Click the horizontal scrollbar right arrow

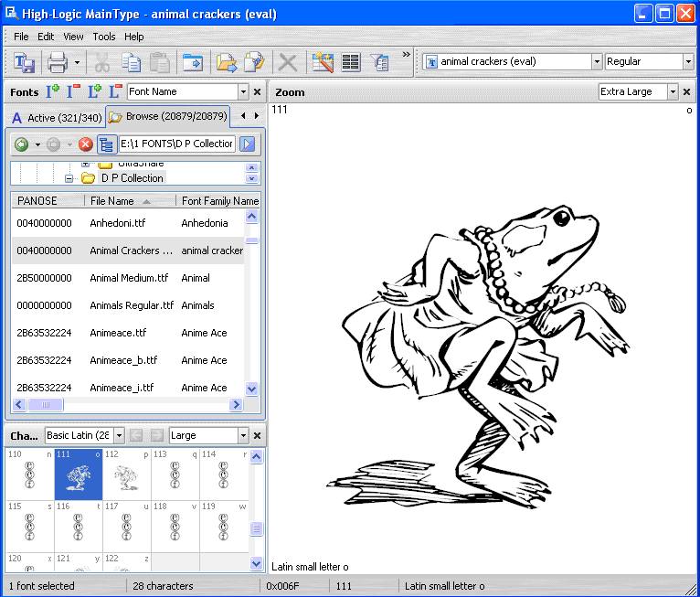click(236, 404)
